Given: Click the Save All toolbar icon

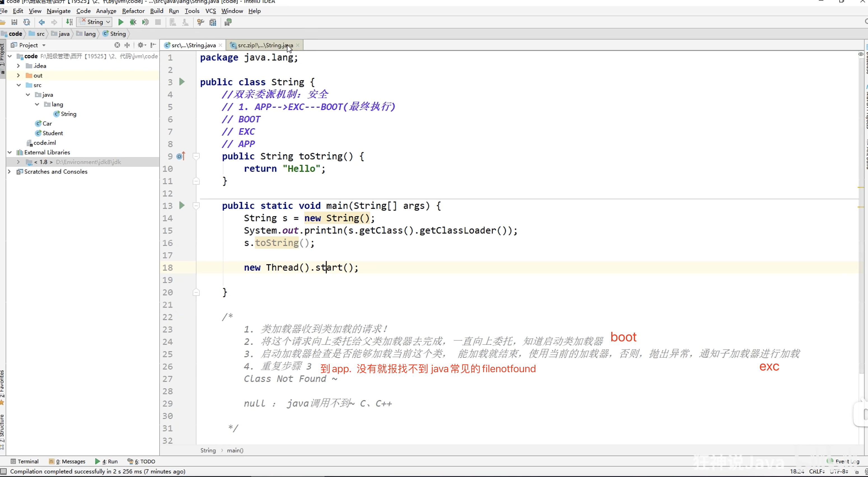Looking at the screenshot, I should click(x=14, y=22).
